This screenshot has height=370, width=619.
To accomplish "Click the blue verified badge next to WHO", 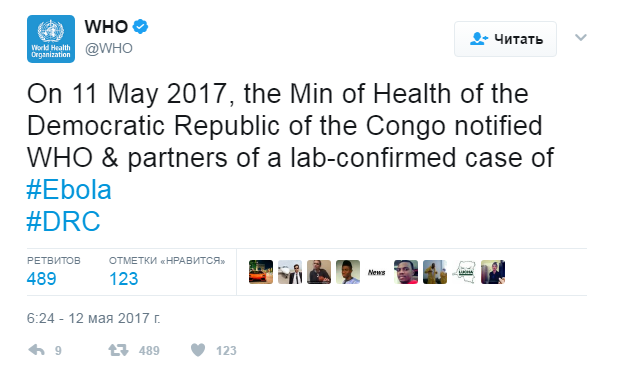I will (140, 27).
